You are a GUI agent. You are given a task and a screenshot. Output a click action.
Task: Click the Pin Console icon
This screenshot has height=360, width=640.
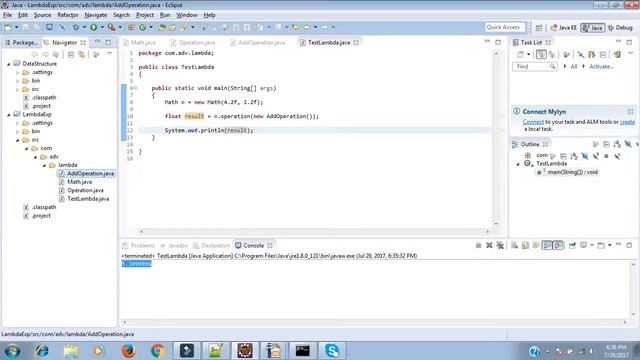[x=572, y=245]
